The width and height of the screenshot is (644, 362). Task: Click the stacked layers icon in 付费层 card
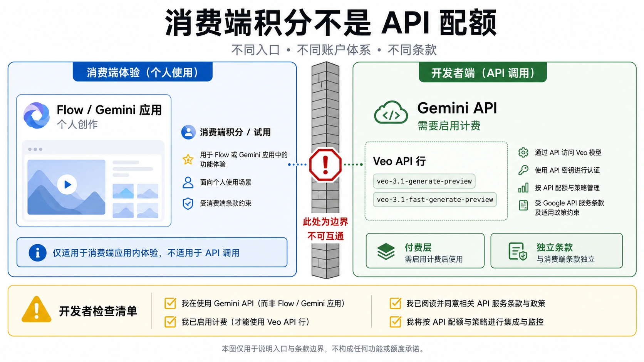(x=386, y=252)
